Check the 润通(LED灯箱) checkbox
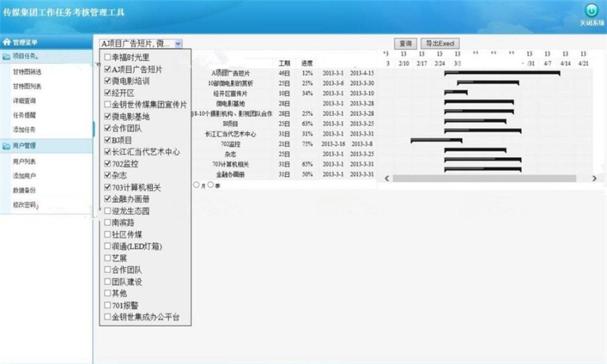 click(107, 246)
